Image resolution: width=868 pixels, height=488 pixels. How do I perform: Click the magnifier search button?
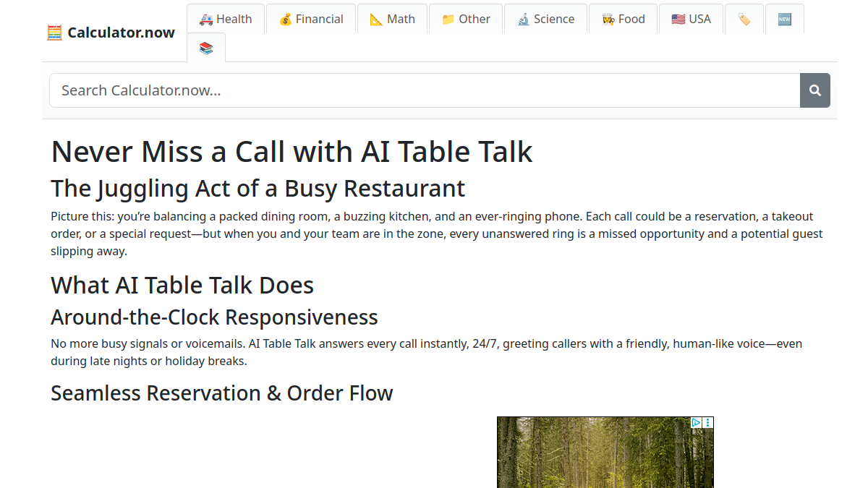(x=815, y=90)
